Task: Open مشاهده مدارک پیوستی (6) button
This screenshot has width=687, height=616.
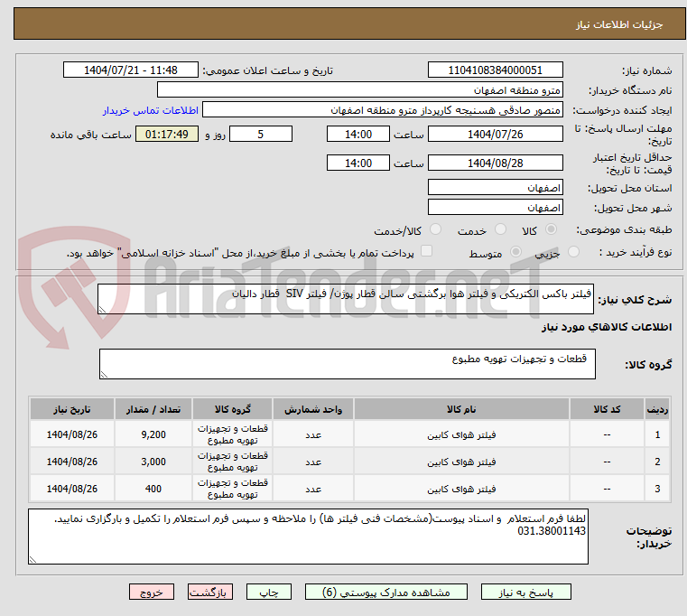Action: click(x=386, y=593)
